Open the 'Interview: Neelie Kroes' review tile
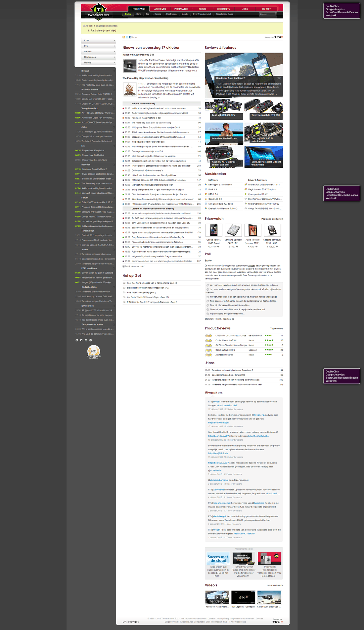The image size is (364, 630). pyautogui.click(x=224, y=133)
